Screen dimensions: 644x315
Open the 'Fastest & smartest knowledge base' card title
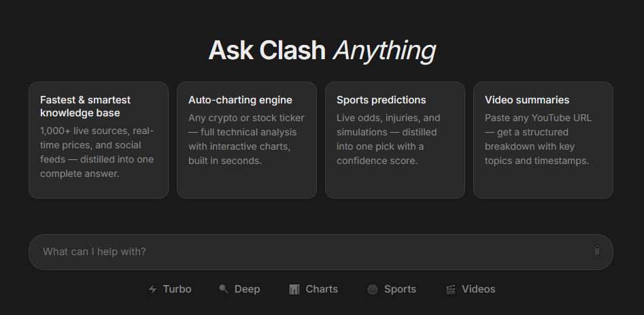85,106
